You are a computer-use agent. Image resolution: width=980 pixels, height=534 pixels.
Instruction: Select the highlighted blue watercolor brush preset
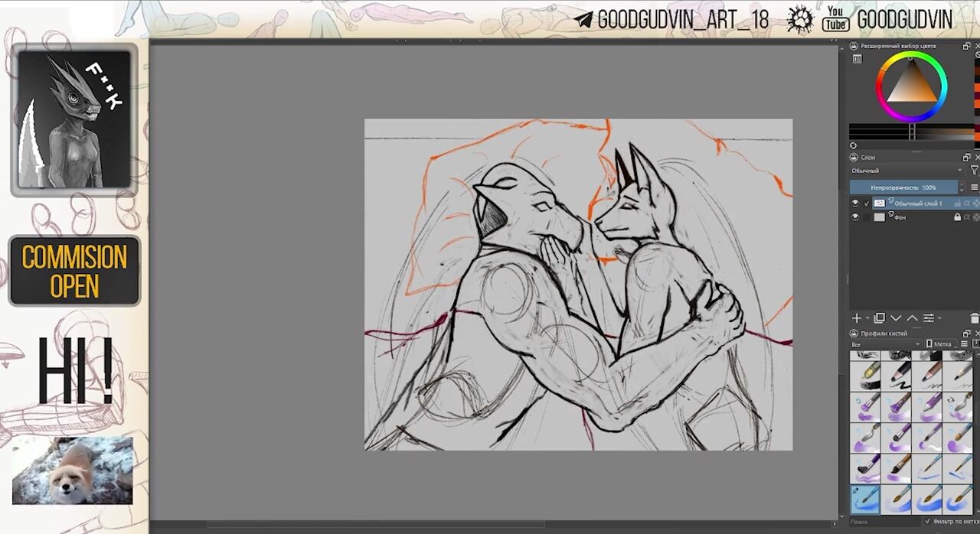tap(864, 499)
